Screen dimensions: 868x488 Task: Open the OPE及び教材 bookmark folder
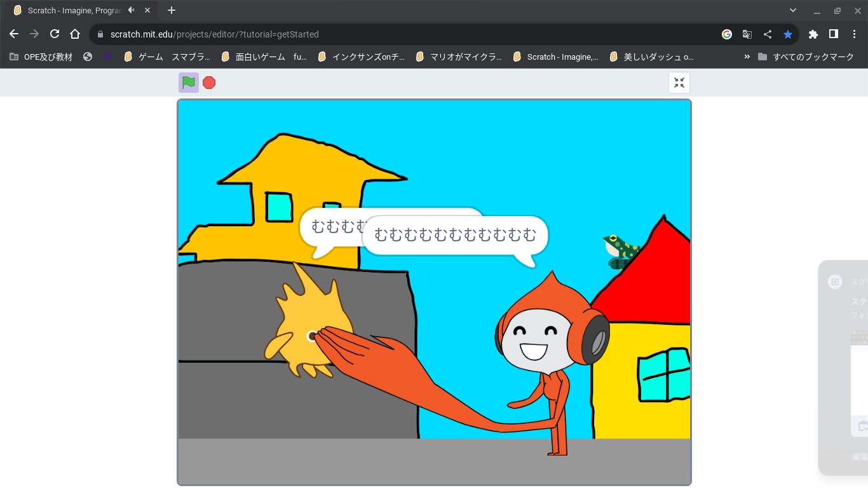(41, 57)
